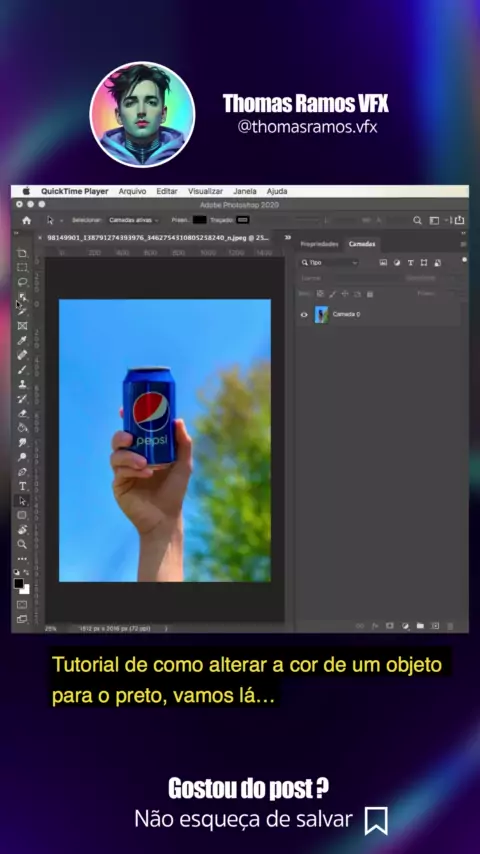The height and width of the screenshot is (854, 480).
Task: Go to the Photoshop Home screen
Action: pos(26,220)
